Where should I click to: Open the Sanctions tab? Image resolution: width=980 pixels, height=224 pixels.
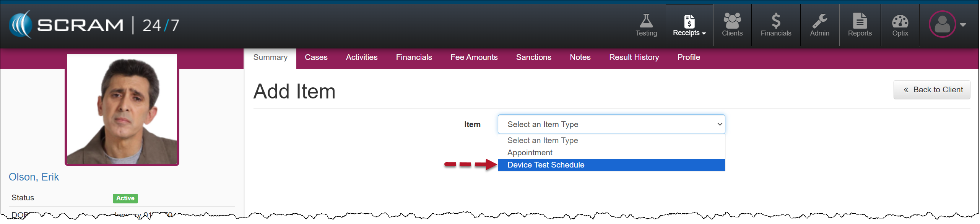point(533,57)
